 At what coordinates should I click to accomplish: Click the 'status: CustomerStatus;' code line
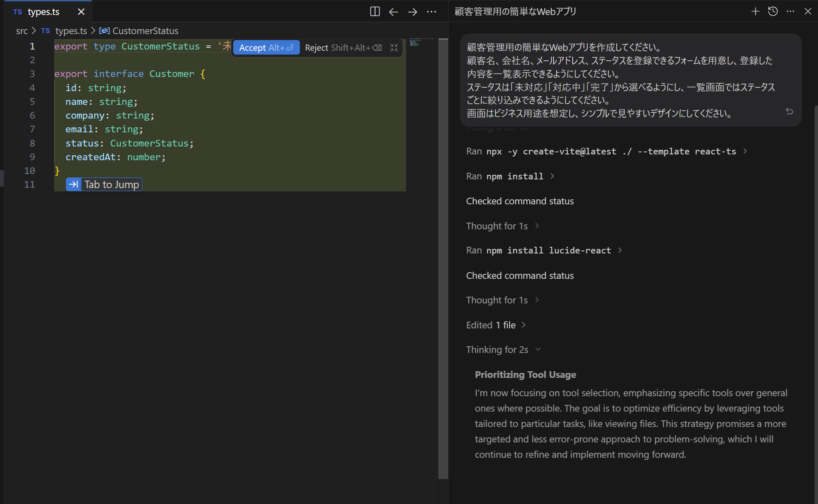coord(130,143)
